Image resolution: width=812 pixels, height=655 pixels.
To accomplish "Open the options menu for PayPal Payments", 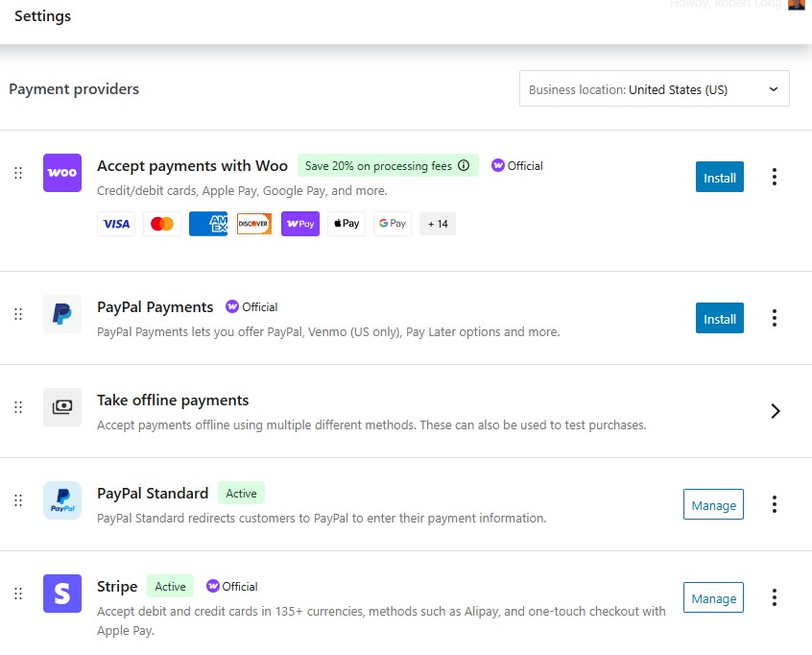I will 775,318.
